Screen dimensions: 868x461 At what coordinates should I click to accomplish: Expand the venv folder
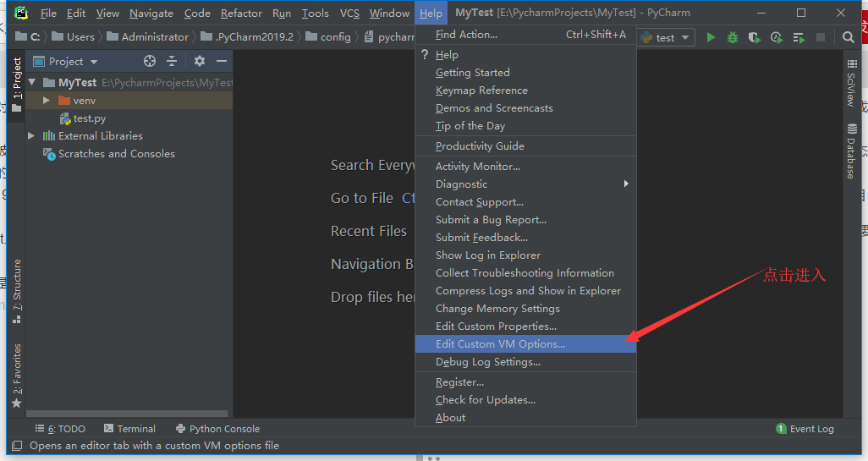coord(47,100)
